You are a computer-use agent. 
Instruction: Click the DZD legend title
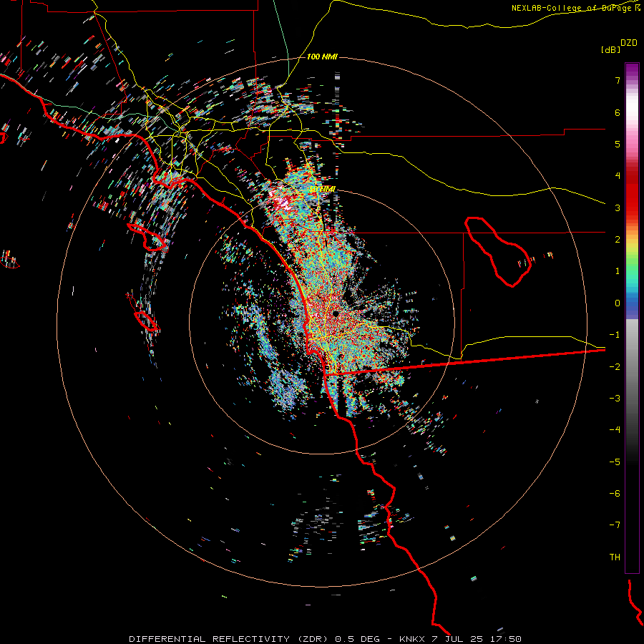pyautogui.click(x=629, y=43)
